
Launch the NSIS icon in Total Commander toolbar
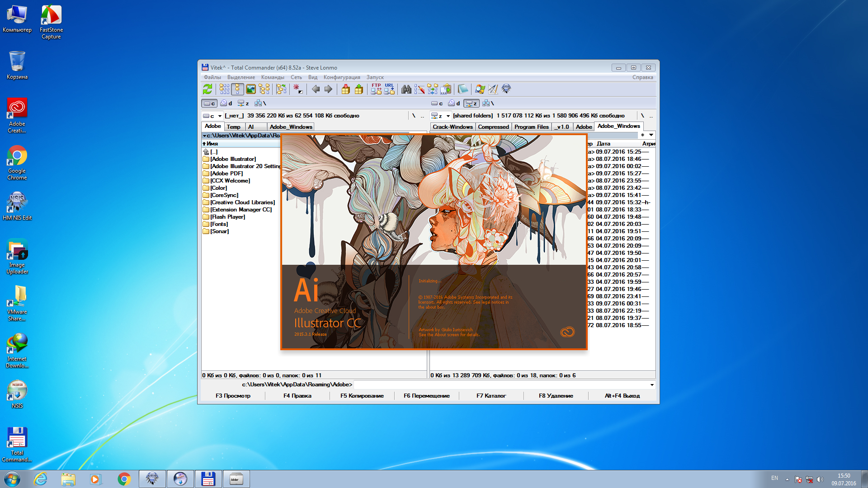[506, 89]
